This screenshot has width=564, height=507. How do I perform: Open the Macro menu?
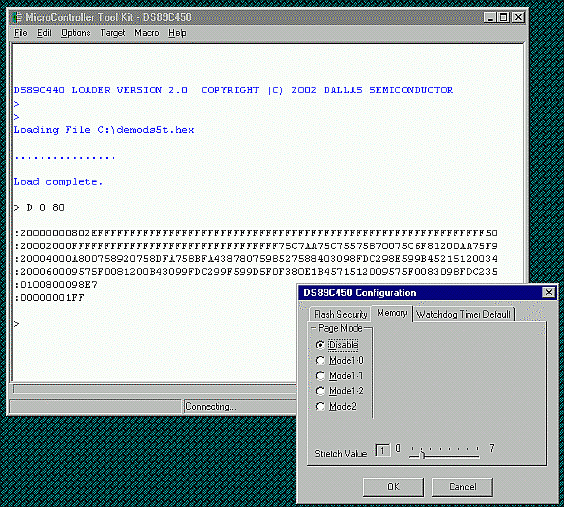tap(146, 33)
